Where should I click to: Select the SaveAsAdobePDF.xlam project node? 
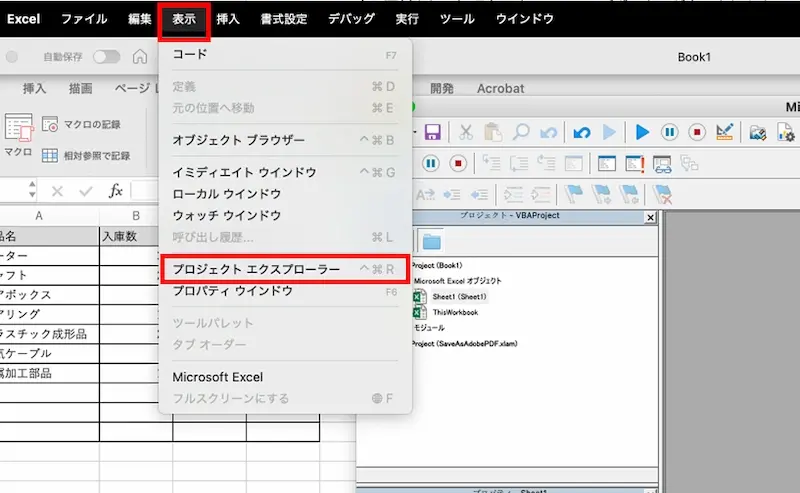pos(464,343)
